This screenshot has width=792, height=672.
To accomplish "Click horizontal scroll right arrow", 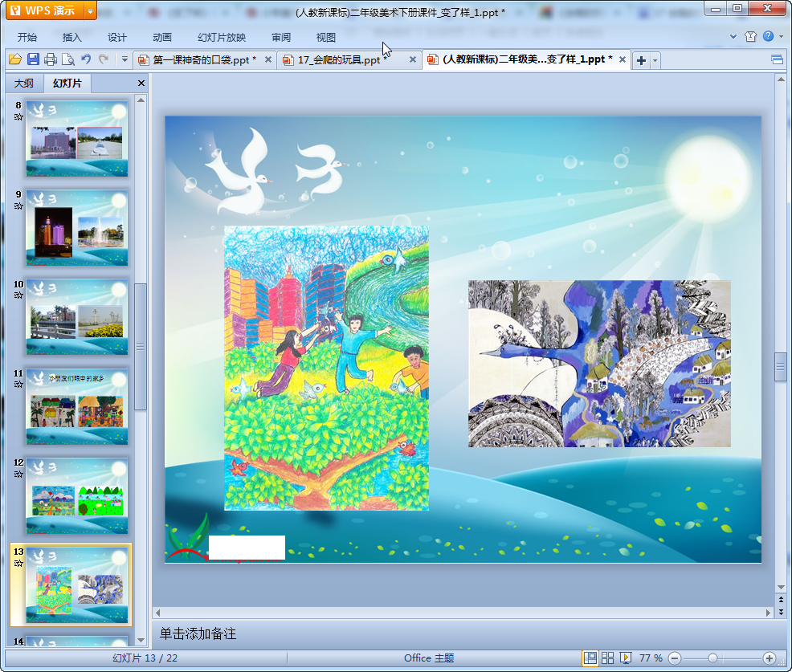I will [x=768, y=613].
